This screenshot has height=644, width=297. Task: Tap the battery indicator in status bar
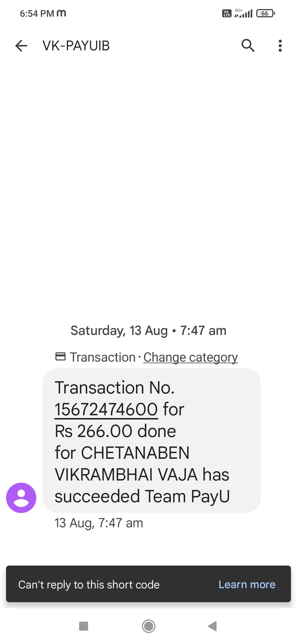pos(265,13)
